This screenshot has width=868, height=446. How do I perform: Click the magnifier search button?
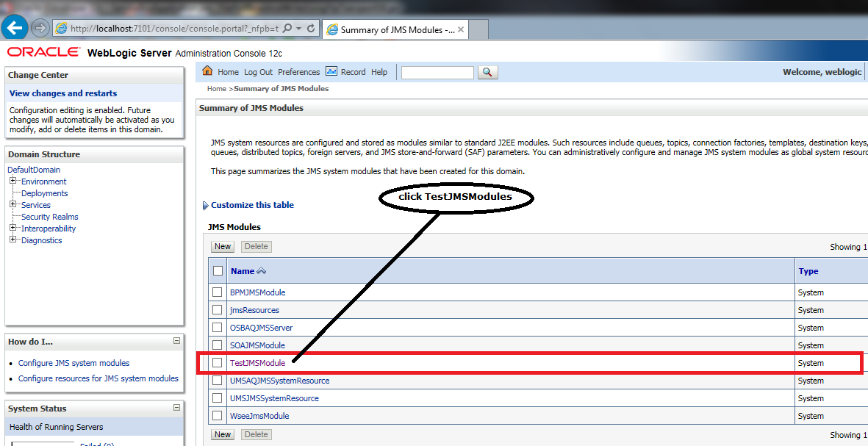pyautogui.click(x=488, y=72)
